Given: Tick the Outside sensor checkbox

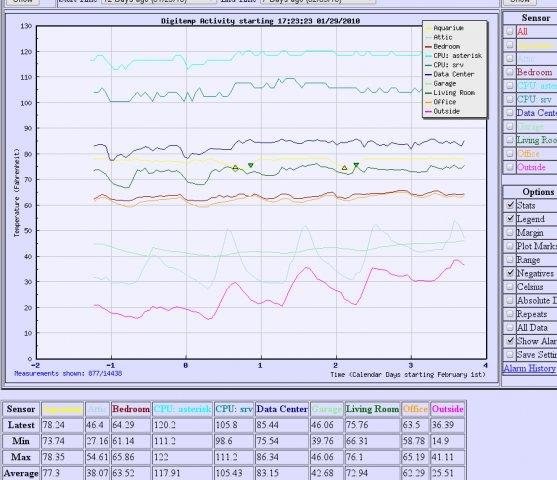Looking at the screenshot, I should tap(510, 167).
